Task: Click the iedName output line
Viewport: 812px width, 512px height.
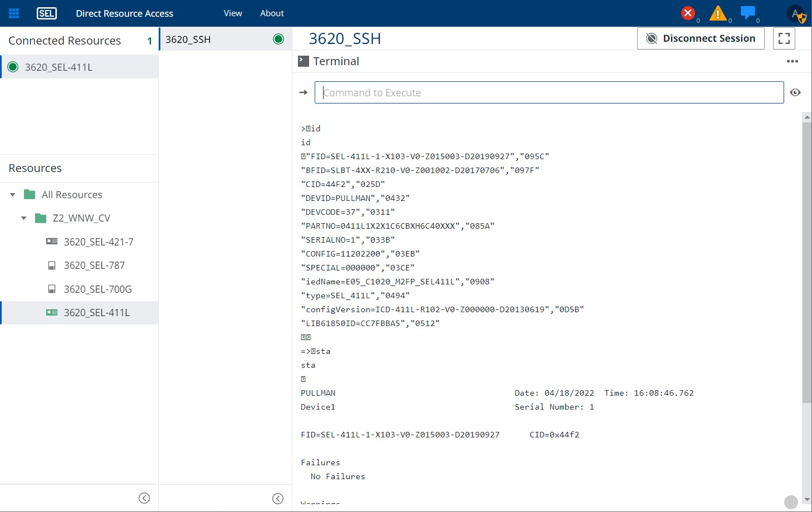Action: [x=398, y=282]
